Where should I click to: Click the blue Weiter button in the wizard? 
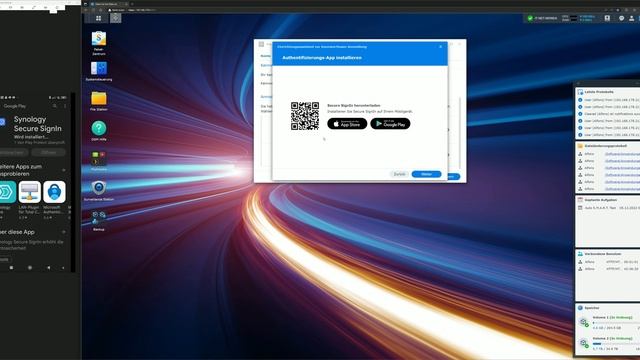[x=426, y=174]
